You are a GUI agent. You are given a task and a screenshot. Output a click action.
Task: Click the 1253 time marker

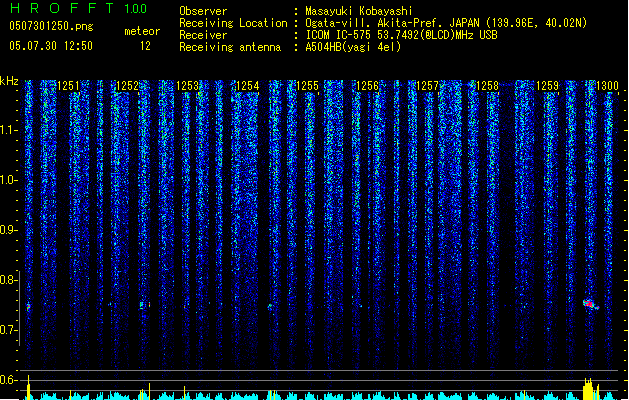[x=187, y=86]
